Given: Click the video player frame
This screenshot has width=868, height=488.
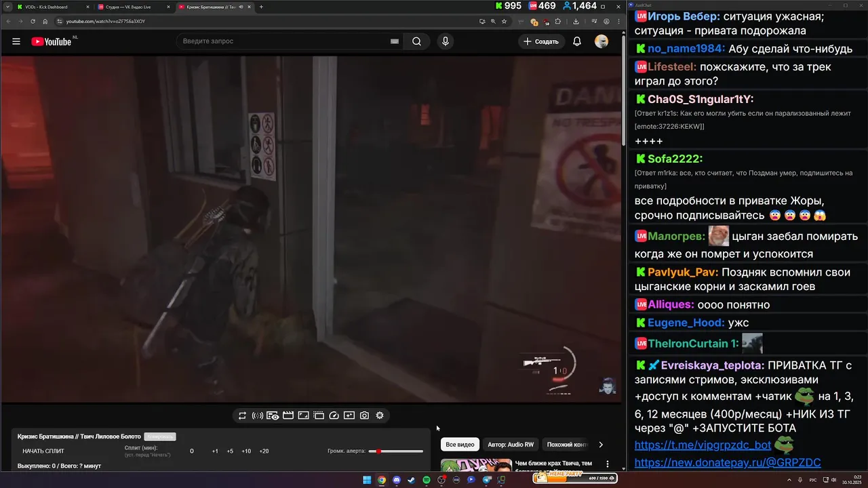Looking at the screenshot, I should [311, 229].
